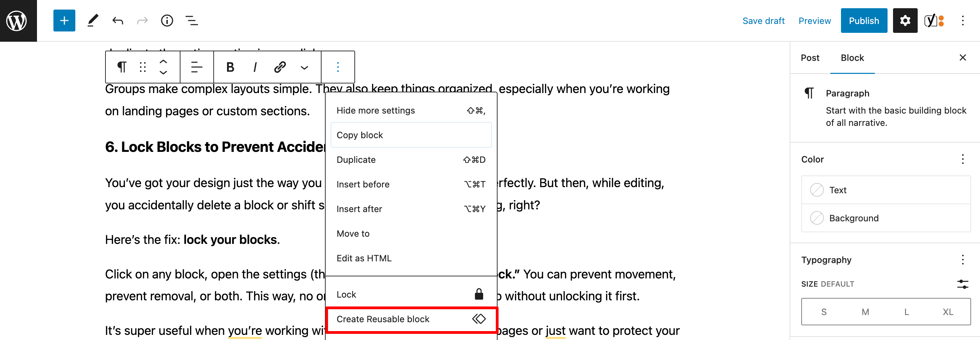Open the List View icon
Viewport: 980px width, 340px height.
pyautogui.click(x=191, y=21)
